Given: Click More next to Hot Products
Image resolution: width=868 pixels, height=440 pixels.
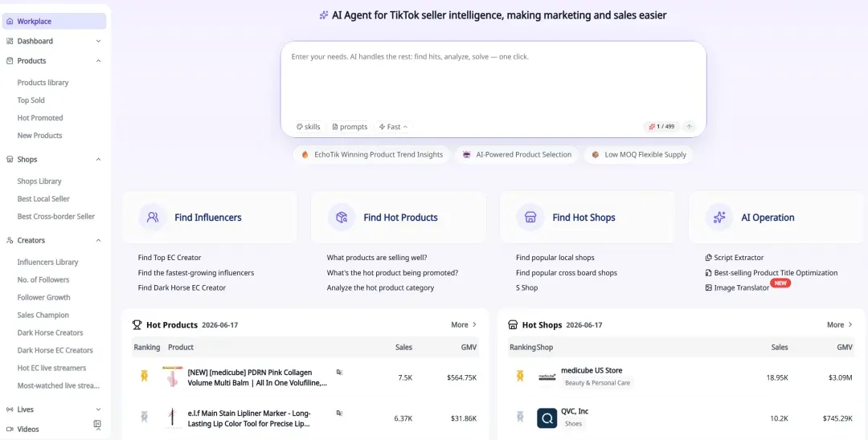Looking at the screenshot, I should (x=464, y=325).
